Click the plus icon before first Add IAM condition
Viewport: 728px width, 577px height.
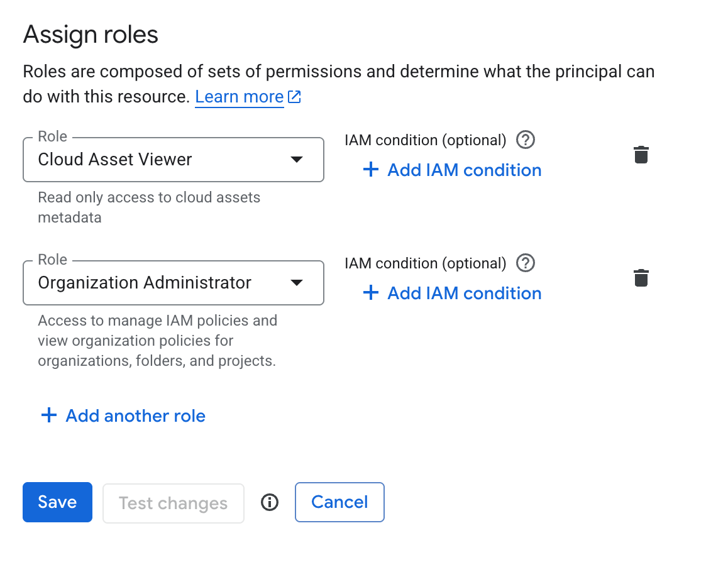click(370, 170)
